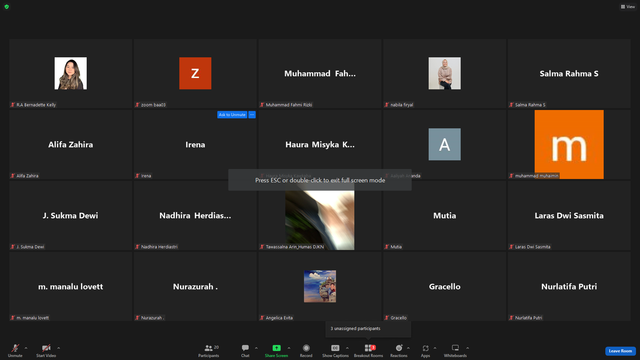Expand Whiteboards options arrow
This screenshot has height=360, width=640.
pos(467,348)
